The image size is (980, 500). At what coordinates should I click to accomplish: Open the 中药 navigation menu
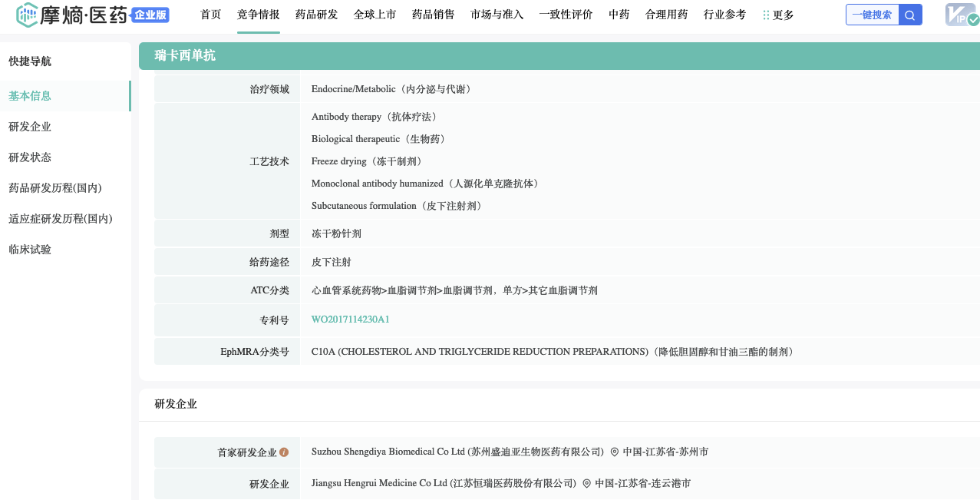coord(619,15)
